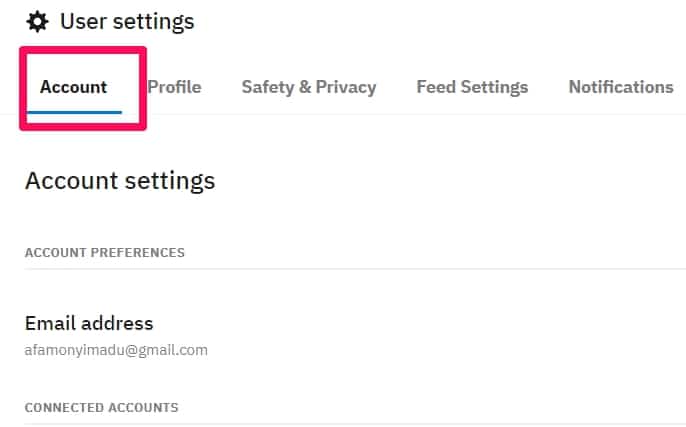Click the word Feed in tab bar
686x427 pixels.
[436, 87]
